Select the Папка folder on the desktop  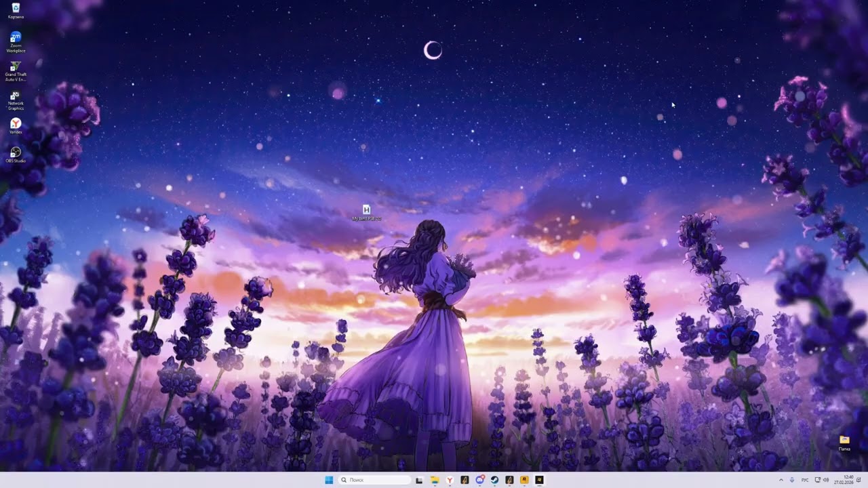(x=844, y=443)
